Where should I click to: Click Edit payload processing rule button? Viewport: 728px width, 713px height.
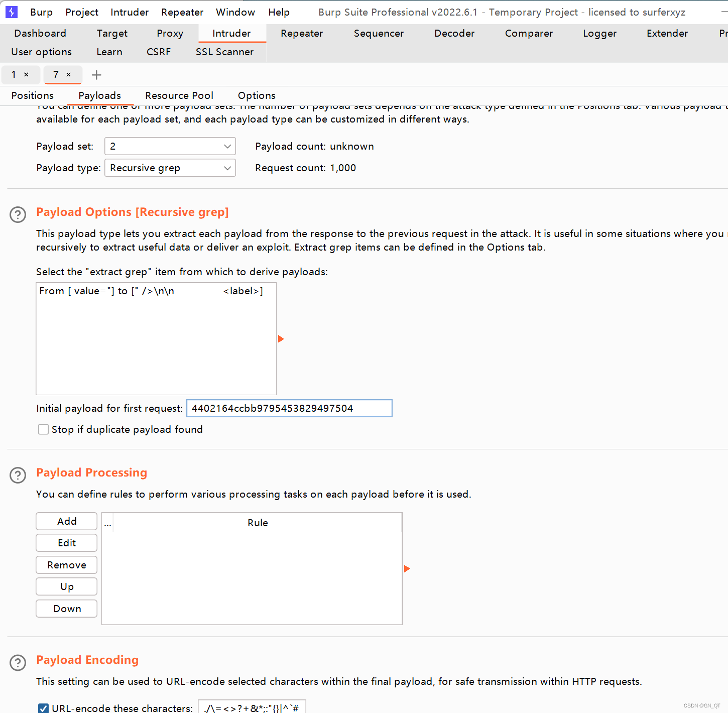click(67, 543)
